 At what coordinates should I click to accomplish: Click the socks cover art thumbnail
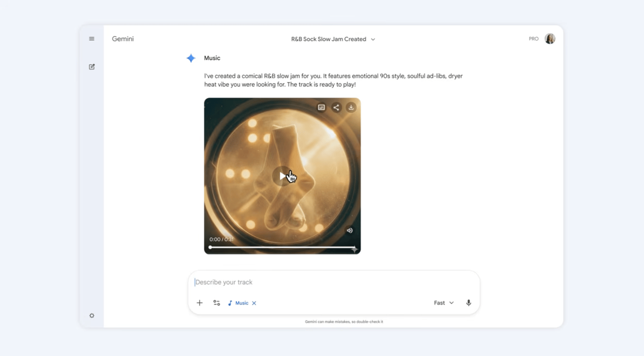tap(282, 176)
